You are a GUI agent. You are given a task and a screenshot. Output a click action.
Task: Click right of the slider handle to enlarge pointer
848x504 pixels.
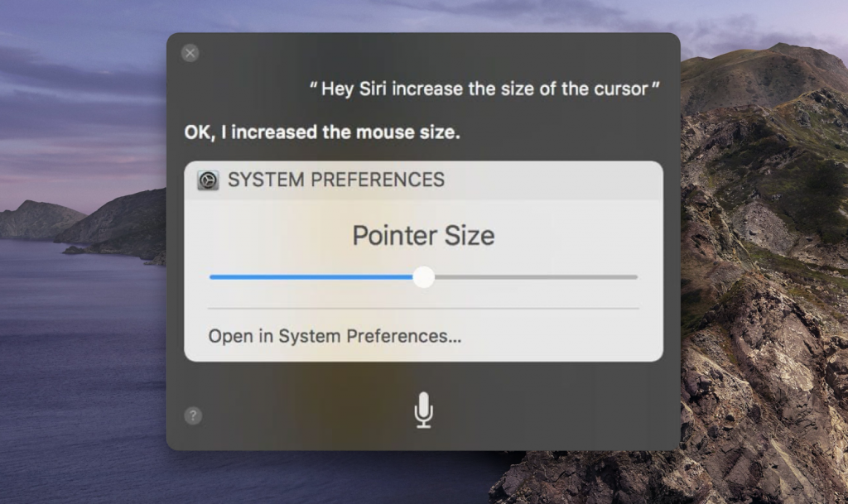[x=538, y=278]
